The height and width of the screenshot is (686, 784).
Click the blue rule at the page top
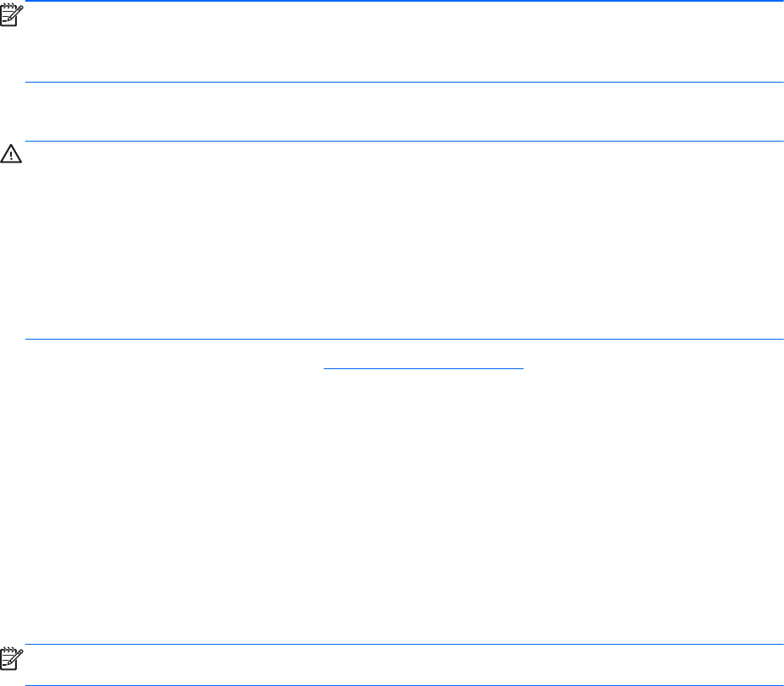pyautogui.click(x=404, y=1)
